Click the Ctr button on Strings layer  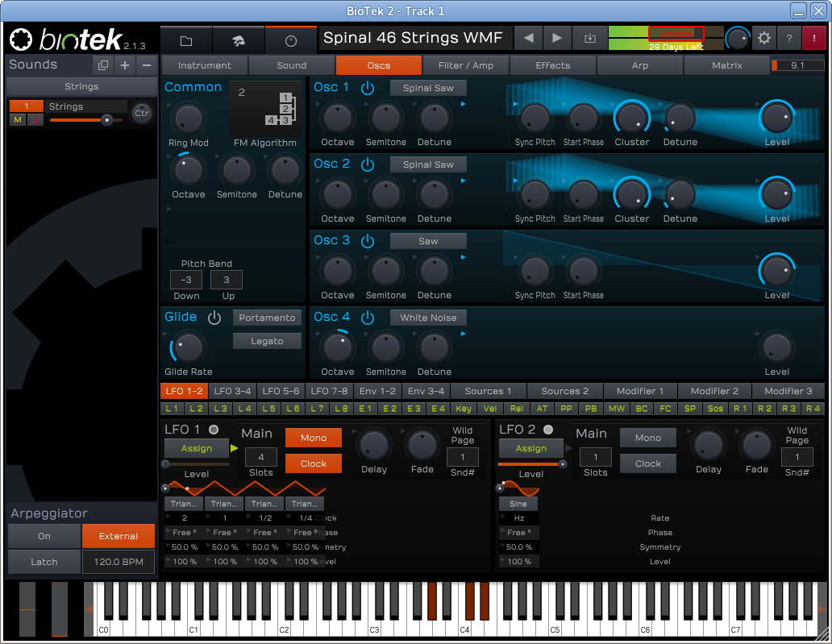pos(142,113)
